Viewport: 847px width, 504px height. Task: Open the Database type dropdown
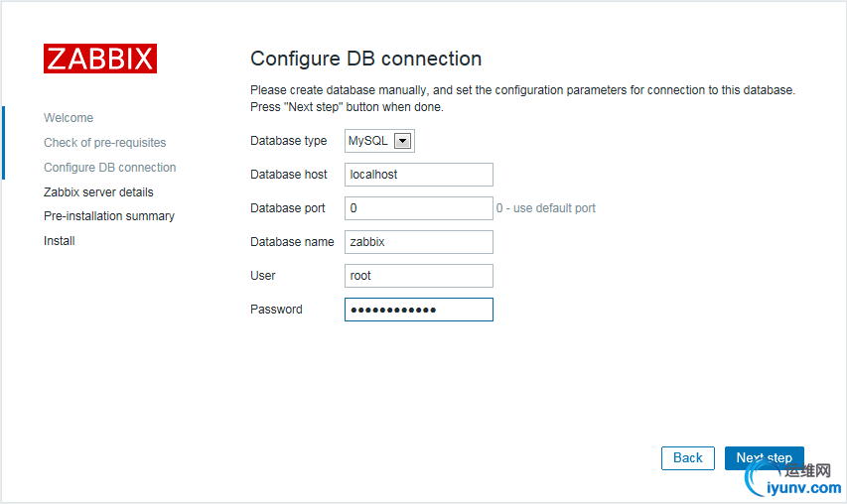coord(379,141)
